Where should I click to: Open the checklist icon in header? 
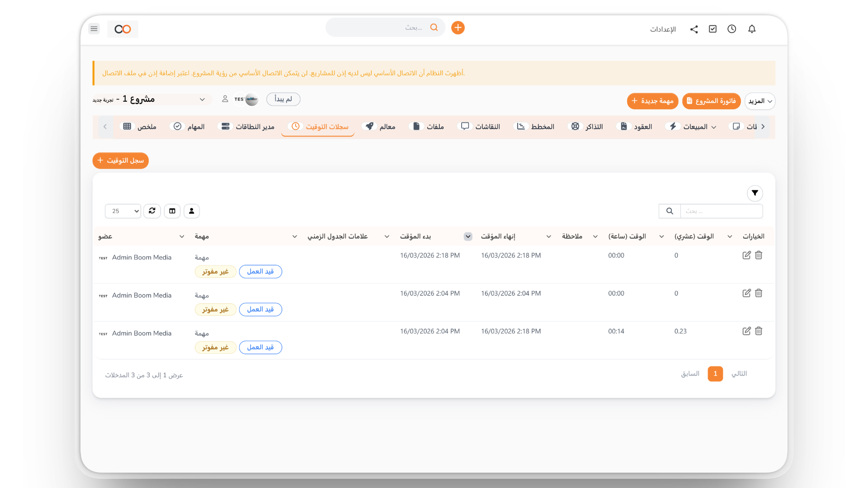coord(713,29)
